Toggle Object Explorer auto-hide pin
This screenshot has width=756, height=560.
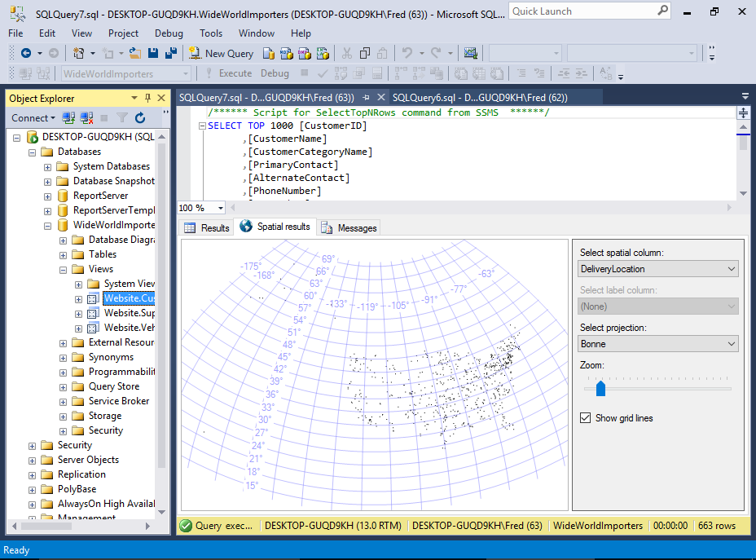coord(146,98)
